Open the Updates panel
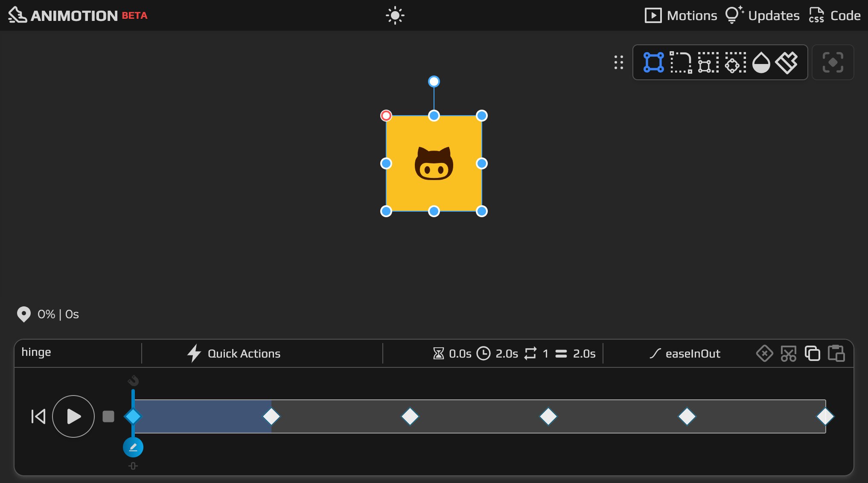The image size is (868, 483). (x=763, y=15)
